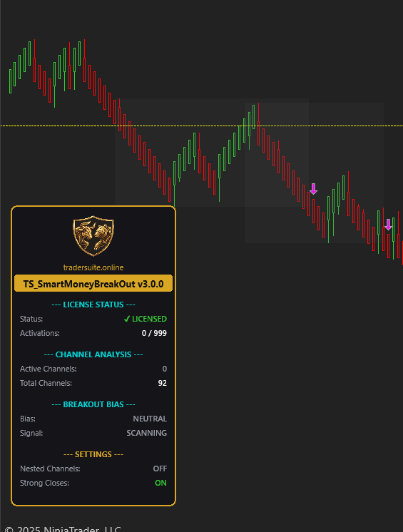This screenshot has width=403, height=532.
Task: Open the tradersuite.online link
Action: tap(93, 267)
